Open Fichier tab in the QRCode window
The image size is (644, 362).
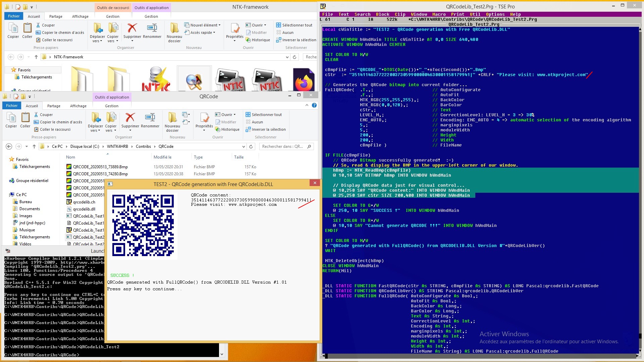(x=12, y=106)
